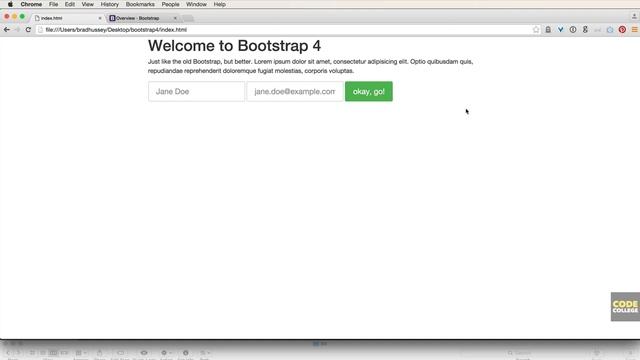
Task: Click the paragraph starting with "Just like the old Bootstrap"
Action: (310, 66)
